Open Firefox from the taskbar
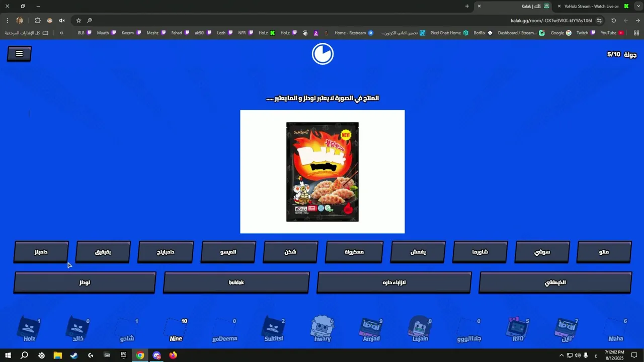Image resolution: width=644 pixels, height=362 pixels. click(173, 355)
